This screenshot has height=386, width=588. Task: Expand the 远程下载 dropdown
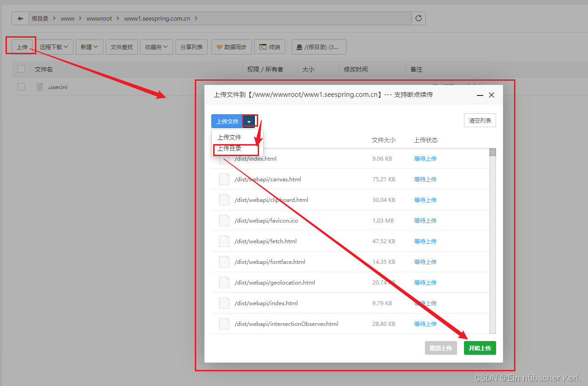(54, 47)
